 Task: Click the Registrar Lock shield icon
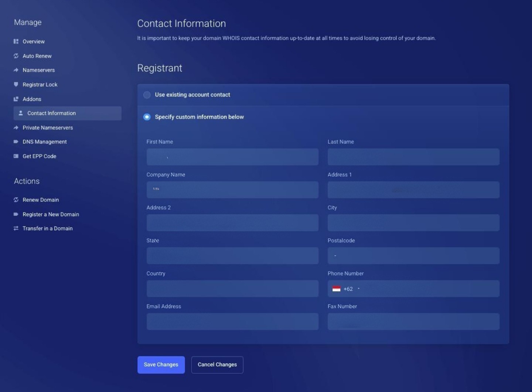click(x=16, y=84)
